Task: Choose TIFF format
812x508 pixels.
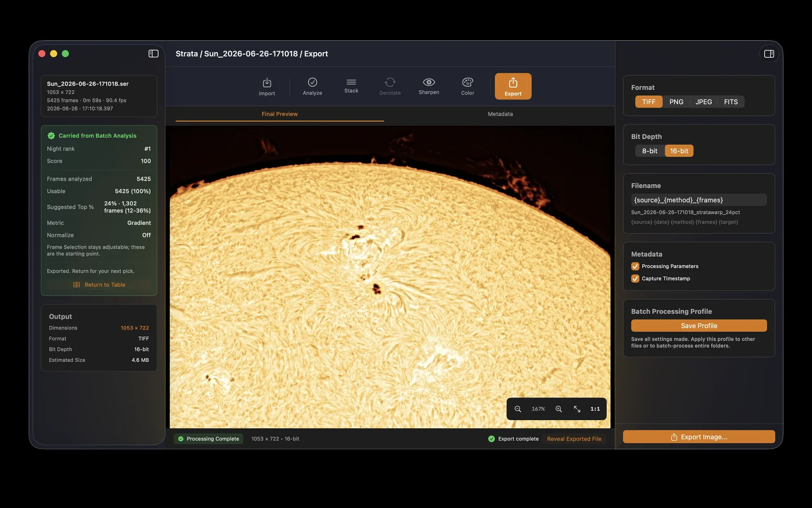Action: coord(648,102)
